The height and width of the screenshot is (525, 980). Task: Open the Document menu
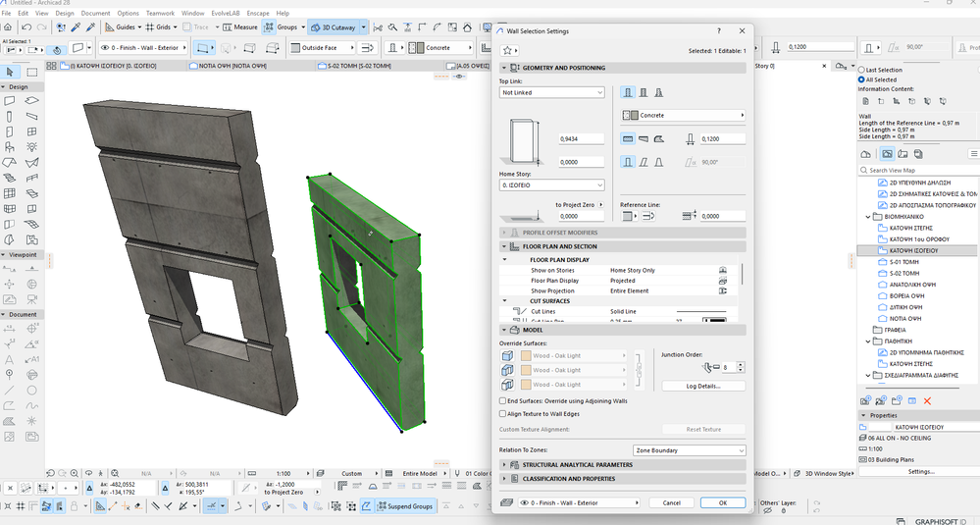pyautogui.click(x=95, y=13)
